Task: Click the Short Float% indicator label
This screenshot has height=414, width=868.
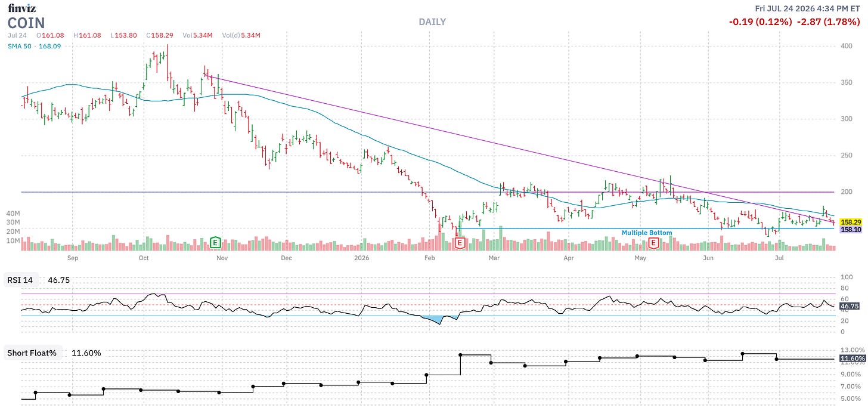Action: click(32, 353)
